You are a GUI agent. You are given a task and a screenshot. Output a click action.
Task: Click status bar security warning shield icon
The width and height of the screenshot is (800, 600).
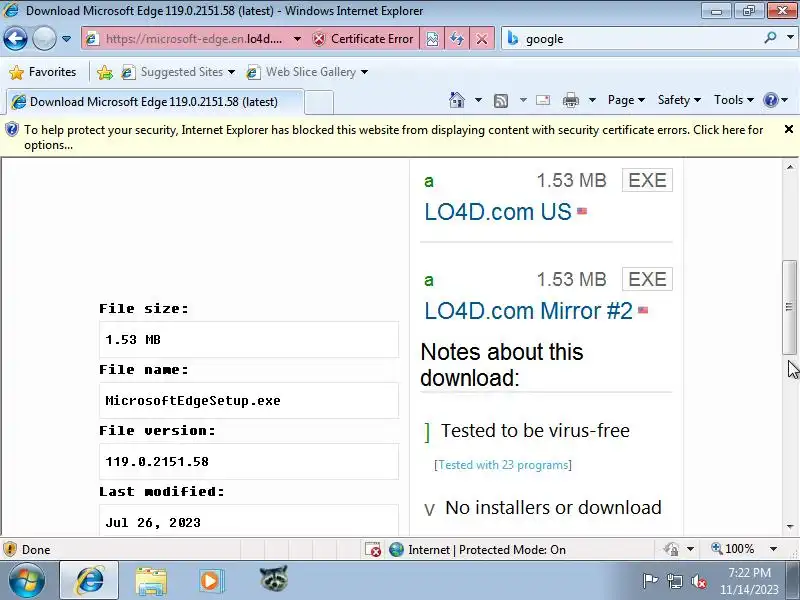point(10,549)
